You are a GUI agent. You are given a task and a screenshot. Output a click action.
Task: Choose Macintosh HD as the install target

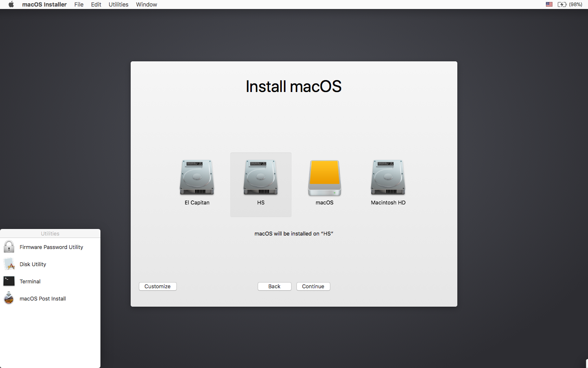pyautogui.click(x=388, y=178)
